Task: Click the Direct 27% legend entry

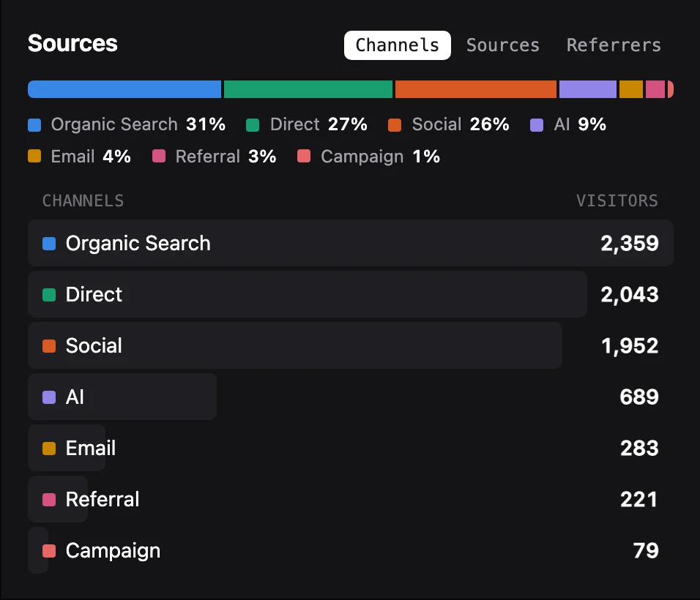Action: (x=307, y=124)
